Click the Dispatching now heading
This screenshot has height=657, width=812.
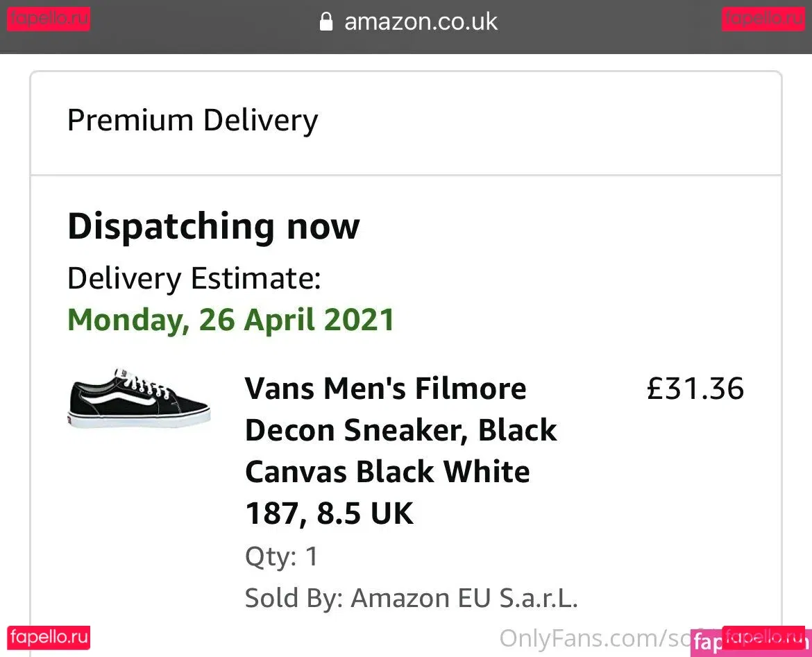213,226
